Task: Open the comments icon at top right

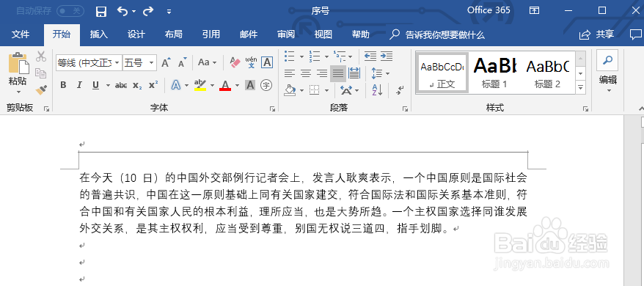Action: [635, 34]
